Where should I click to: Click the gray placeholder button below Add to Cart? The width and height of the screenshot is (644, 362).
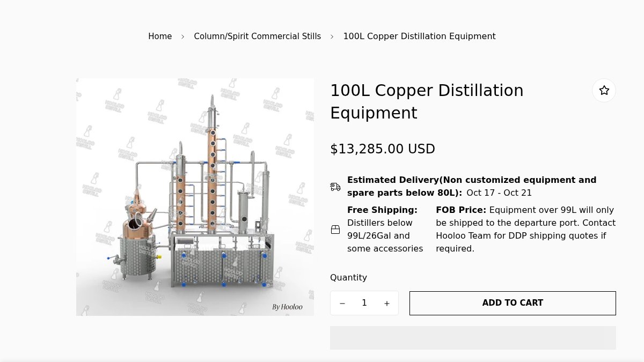tap(473, 338)
